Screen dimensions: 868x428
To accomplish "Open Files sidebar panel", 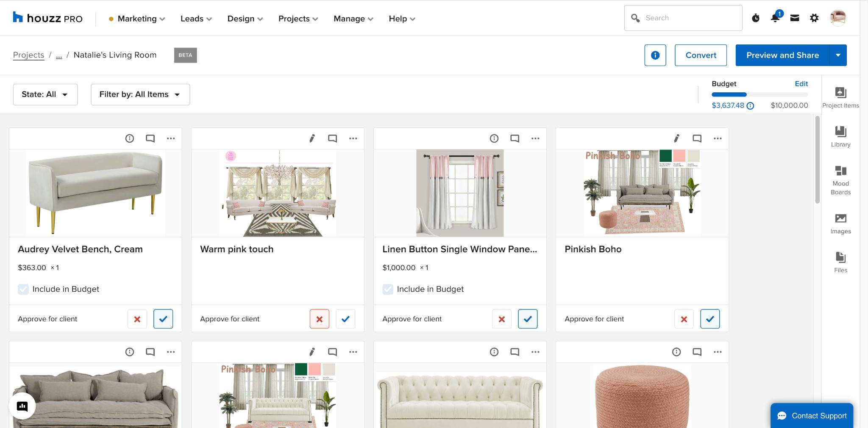I will click(840, 262).
